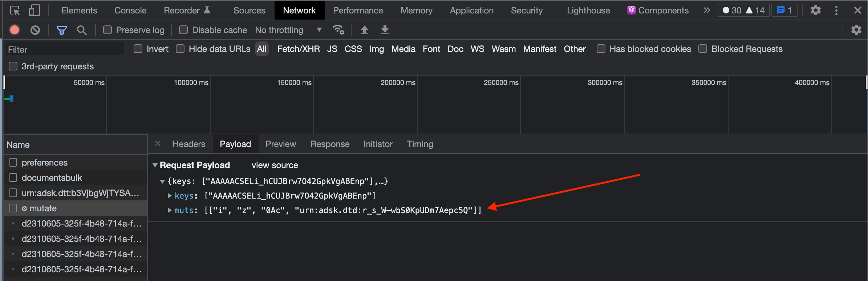The image size is (868, 281).
Task: Filter requests by CSS
Action: (353, 49)
